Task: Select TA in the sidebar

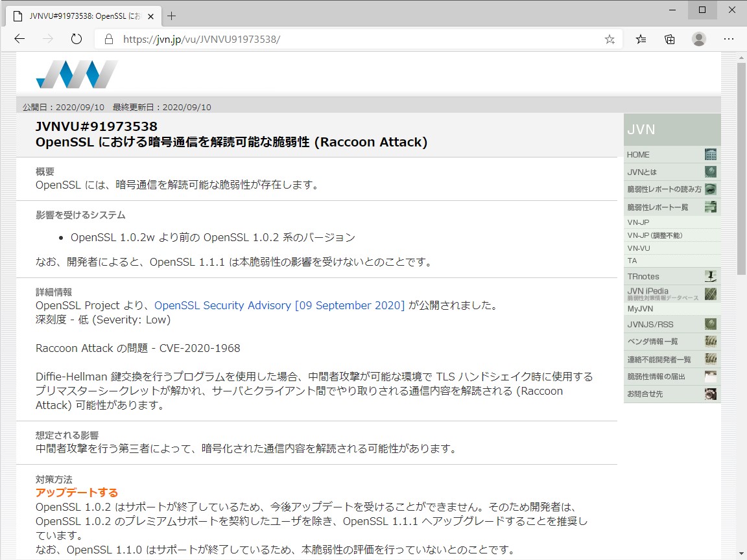Action: tap(672, 261)
